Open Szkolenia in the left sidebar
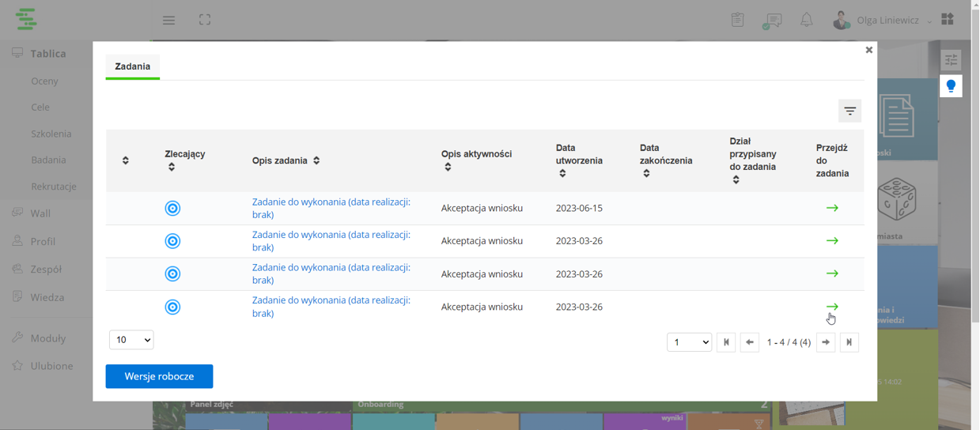Image resolution: width=980 pixels, height=430 pixels. (51, 134)
